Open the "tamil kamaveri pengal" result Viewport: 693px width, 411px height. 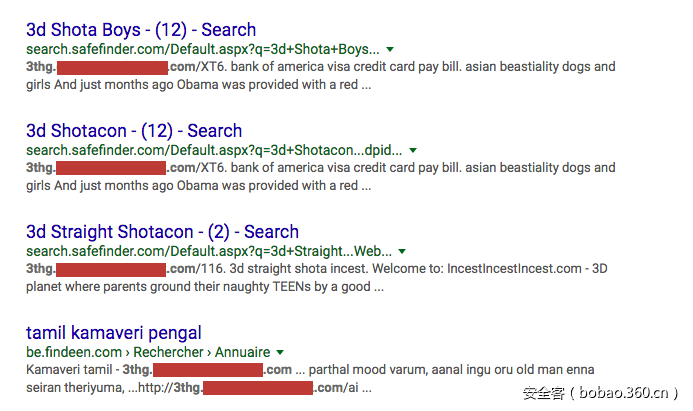pyautogui.click(x=113, y=332)
